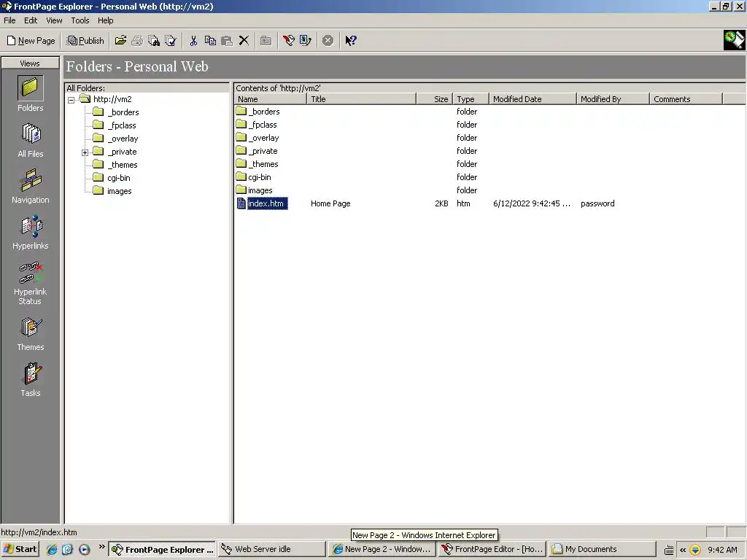Click the Cross File Spelling checkmark icon

click(171, 41)
